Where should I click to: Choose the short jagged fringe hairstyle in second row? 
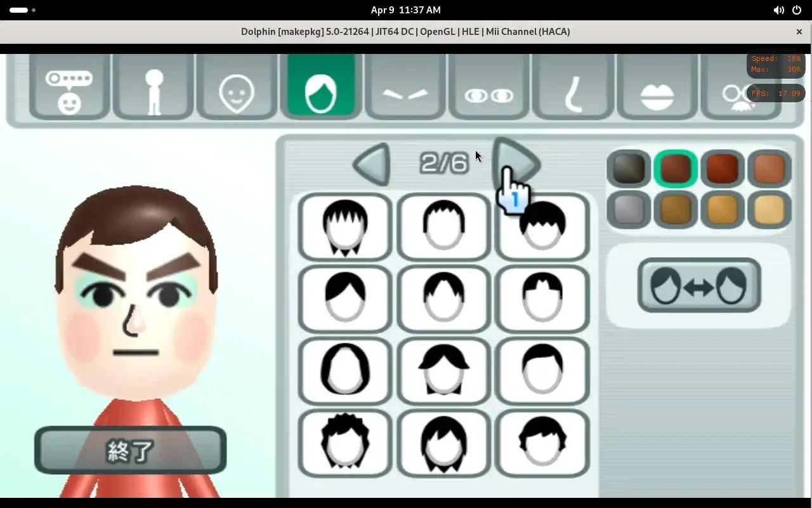(x=542, y=299)
